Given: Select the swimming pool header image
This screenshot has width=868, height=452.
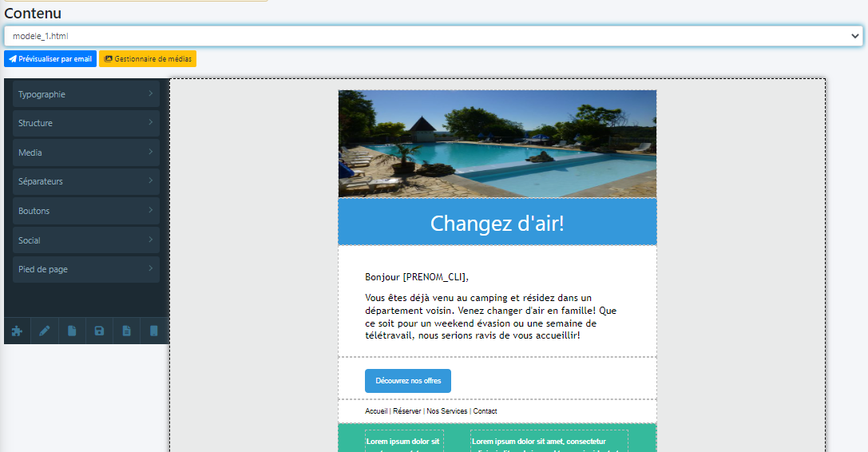Looking at the screenshot, I should [497, 144].
